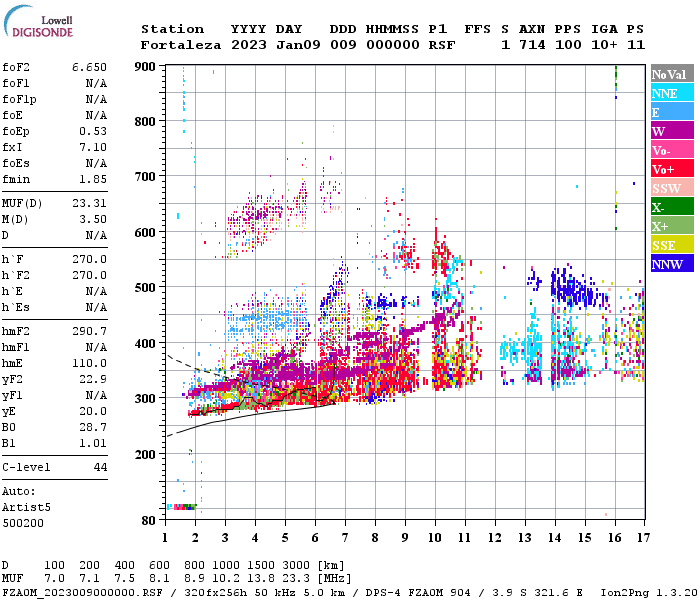The width and height of the screenshot is (700, 600).
Task: Click the Jan09 date in header
Action: point(298,45)
